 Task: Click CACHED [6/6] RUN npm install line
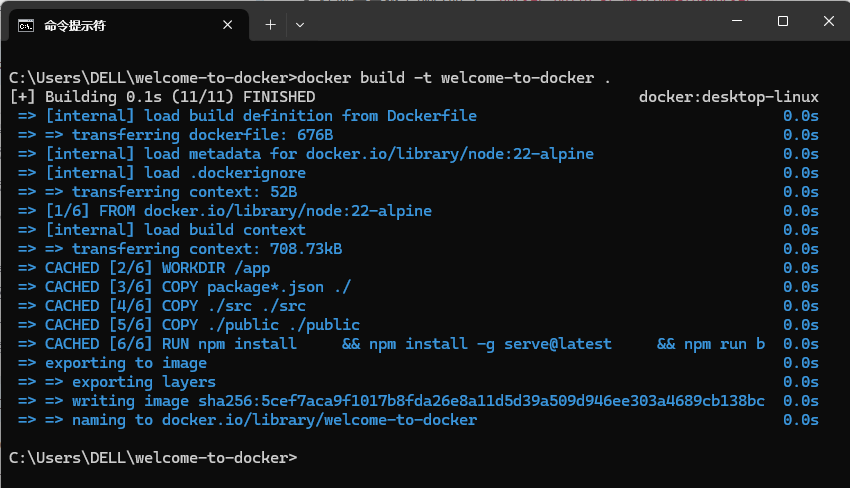point(391,344)
